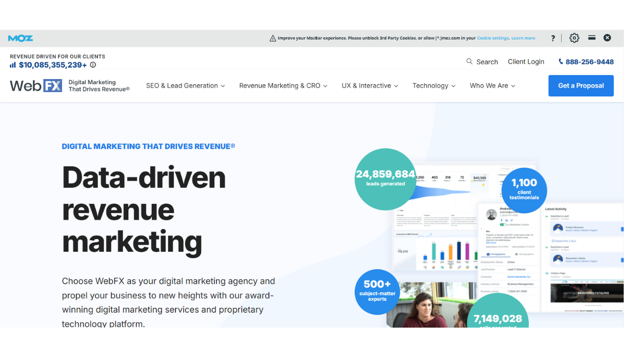Click the Learn more link in MozBar
The width and height of the screenshot is (624, 364).
(523, 38)
